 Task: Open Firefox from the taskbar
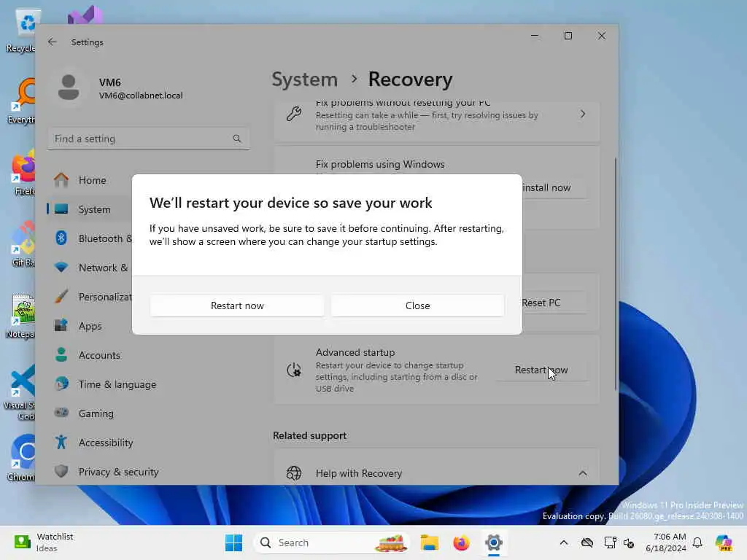coord(461,542)
